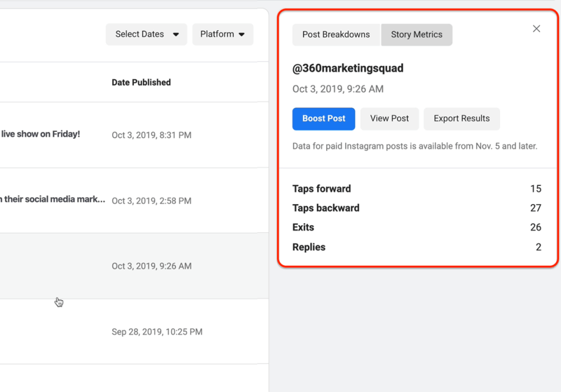Click the Oct 3, 2:58 PM published date
Screen dimensions: 561x392
151,201
